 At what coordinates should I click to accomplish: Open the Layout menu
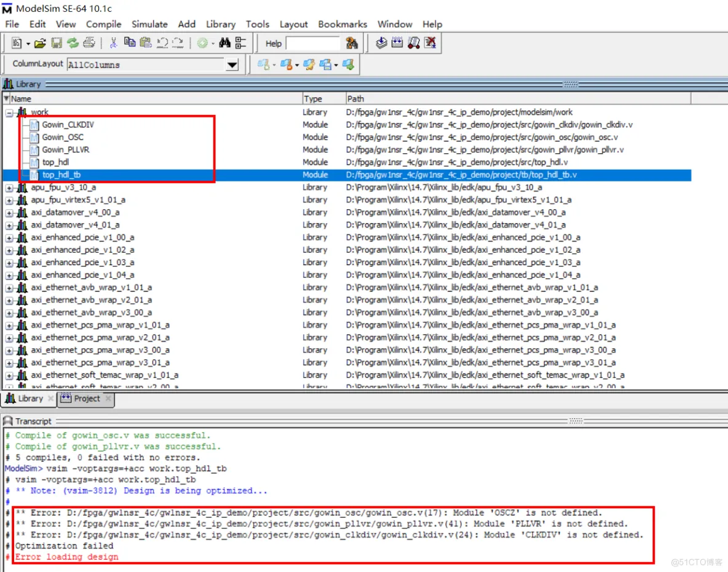click(293, 24)
